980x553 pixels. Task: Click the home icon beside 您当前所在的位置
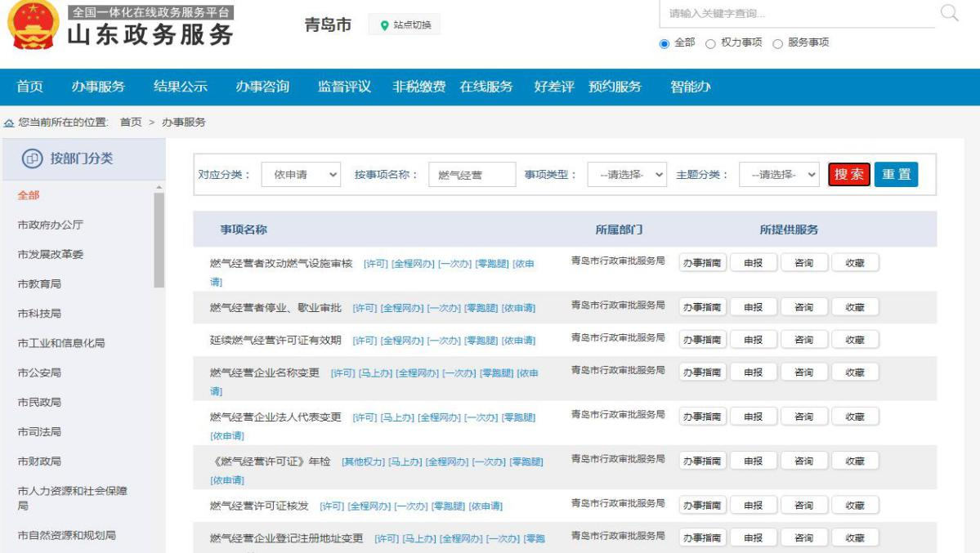(x=9, y=123)
